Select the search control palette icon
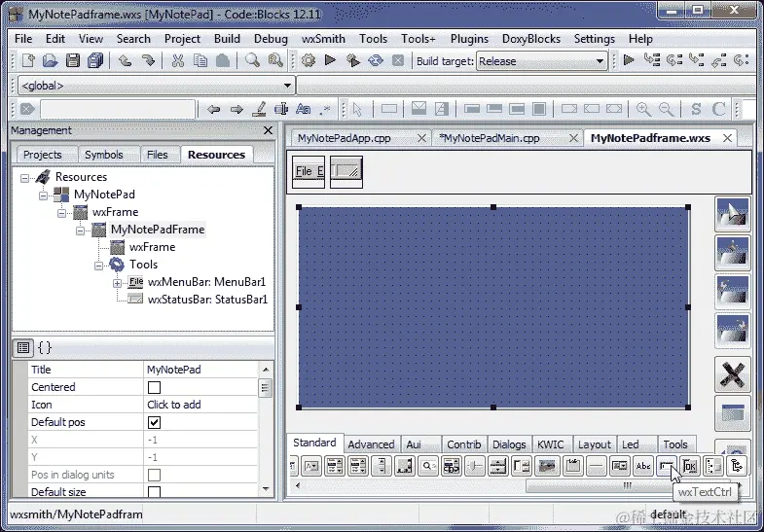Viewport: 764px width, 532px height. 428,466
